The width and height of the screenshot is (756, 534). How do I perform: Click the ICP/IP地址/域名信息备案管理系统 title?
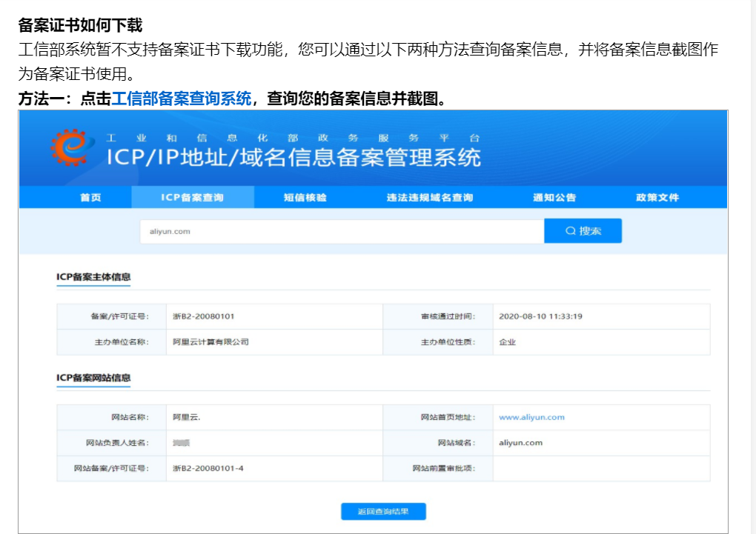[x=294, y=158]
